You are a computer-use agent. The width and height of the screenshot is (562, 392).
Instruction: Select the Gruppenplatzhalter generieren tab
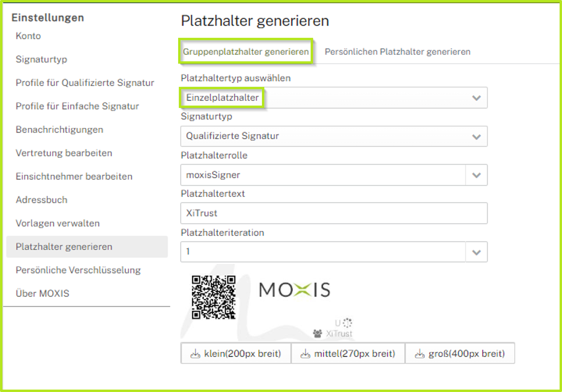(x=245, y=51)
